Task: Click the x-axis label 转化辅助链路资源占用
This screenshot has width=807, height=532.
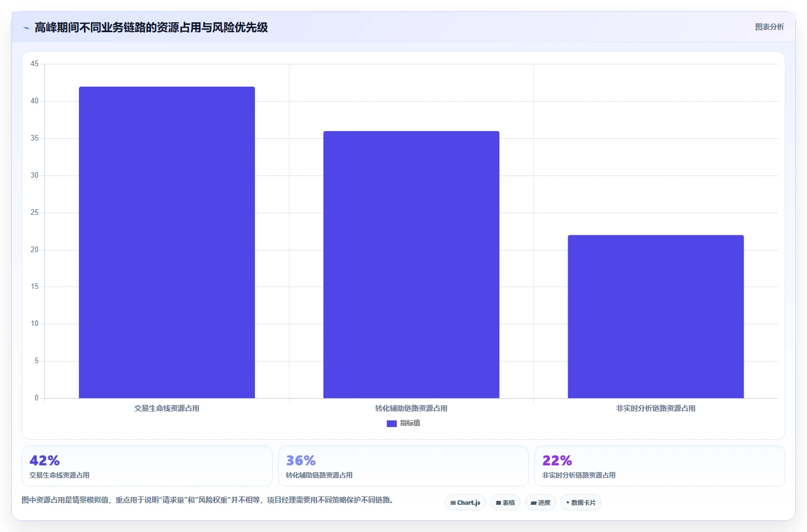Action: 411,408
